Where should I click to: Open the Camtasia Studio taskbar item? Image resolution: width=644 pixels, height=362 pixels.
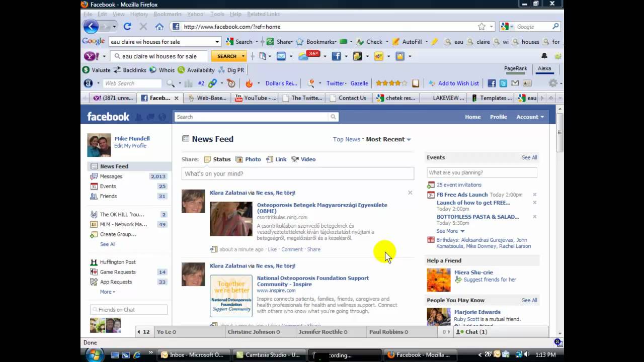point(270,355)
